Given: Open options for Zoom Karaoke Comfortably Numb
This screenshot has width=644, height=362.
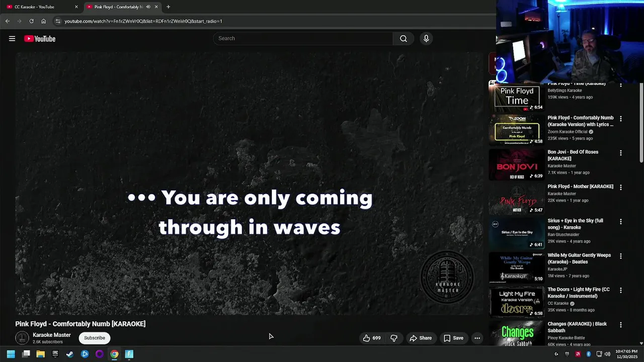Looking at the screenshot, I should pyautogui.click(x=620, y=119).
